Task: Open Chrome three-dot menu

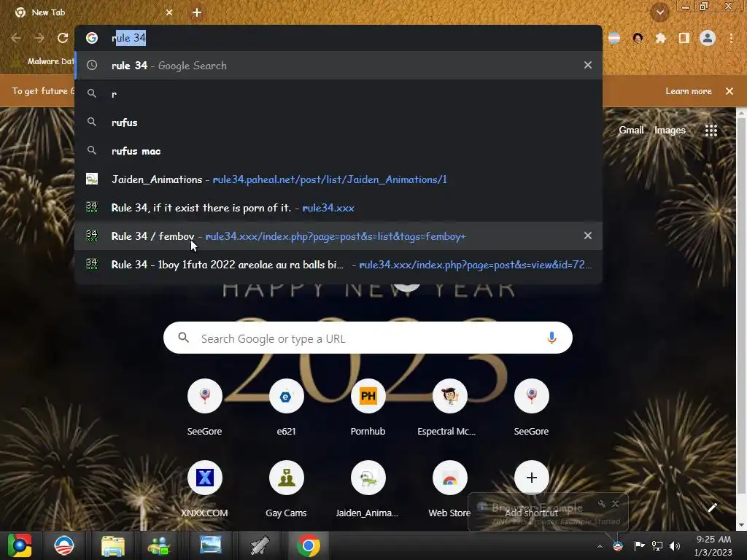Action: 731,38
